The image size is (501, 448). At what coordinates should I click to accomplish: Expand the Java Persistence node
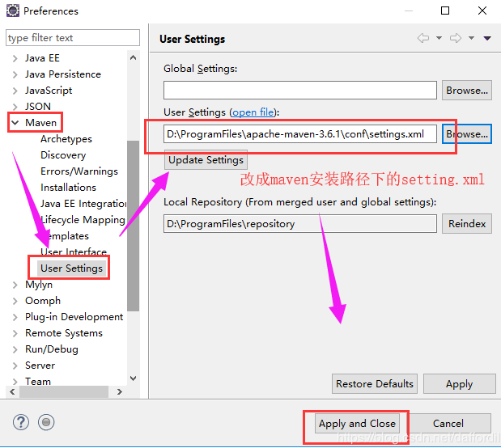click(x=15, y=74)
